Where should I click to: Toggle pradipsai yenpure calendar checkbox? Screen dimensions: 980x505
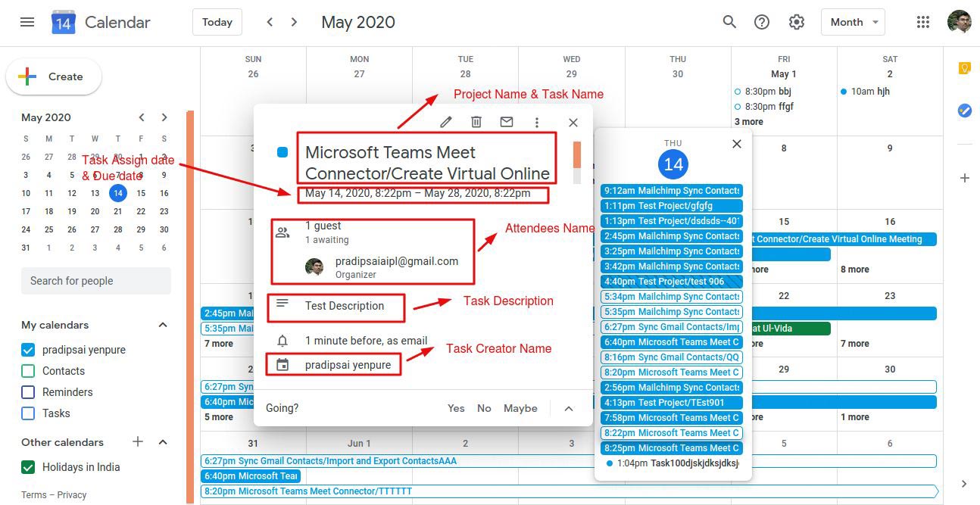[x=28, y=350]
